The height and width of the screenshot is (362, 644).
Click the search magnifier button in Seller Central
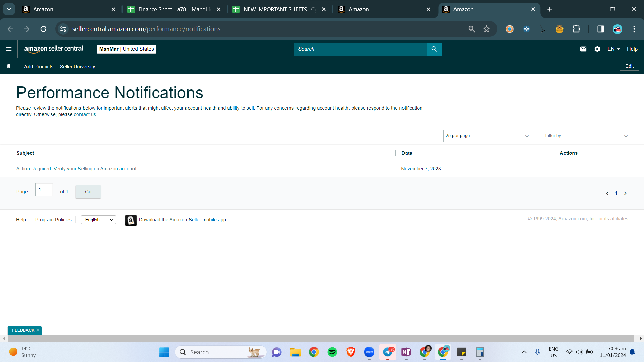tap(434, 49)
